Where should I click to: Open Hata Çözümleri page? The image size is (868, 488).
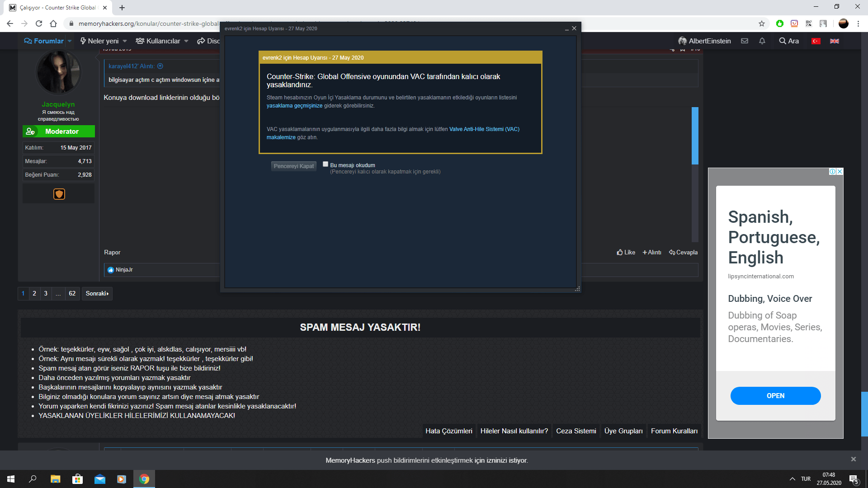449,431
